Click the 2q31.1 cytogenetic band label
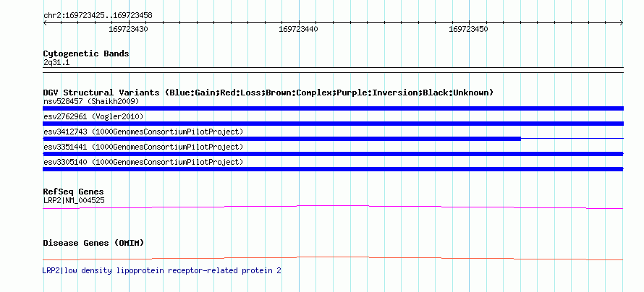Screen dimensions: 644x292 (x=56, y=62)
